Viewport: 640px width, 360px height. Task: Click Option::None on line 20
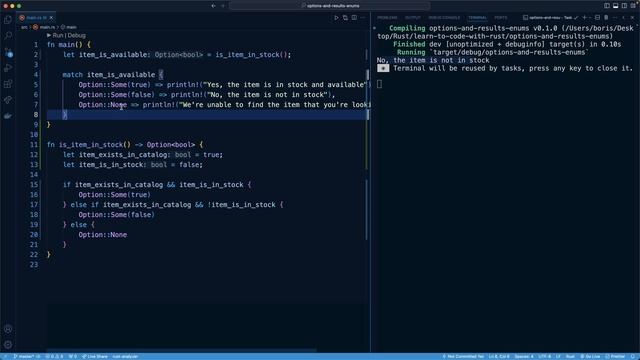click(x=102, y=235)
